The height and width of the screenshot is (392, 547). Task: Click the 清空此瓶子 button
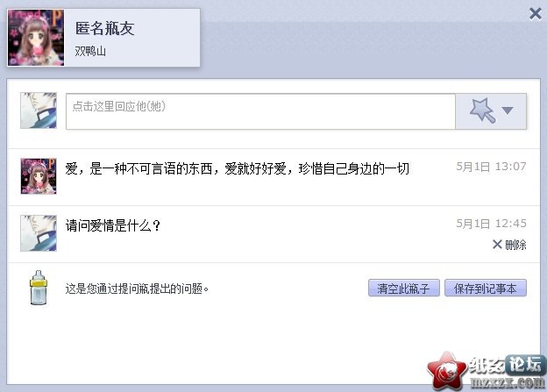click(x=403, y=289)
